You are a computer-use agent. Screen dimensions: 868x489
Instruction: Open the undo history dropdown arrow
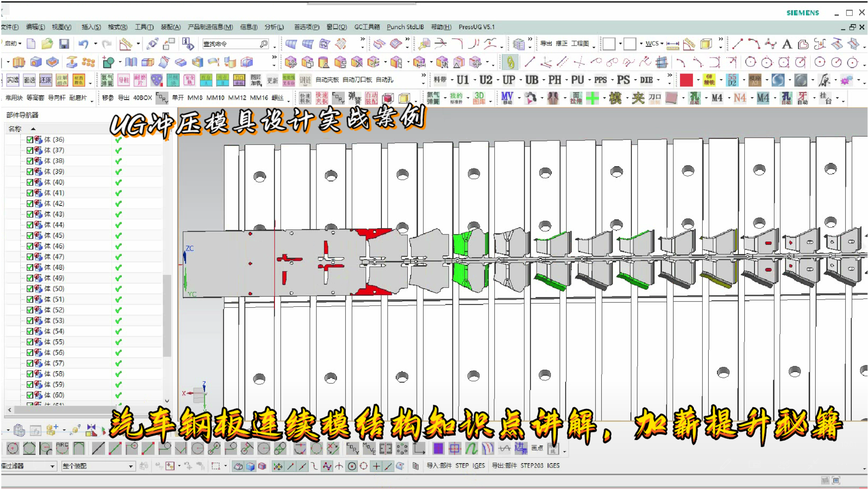pyautogui.click(x=95, y=44)
